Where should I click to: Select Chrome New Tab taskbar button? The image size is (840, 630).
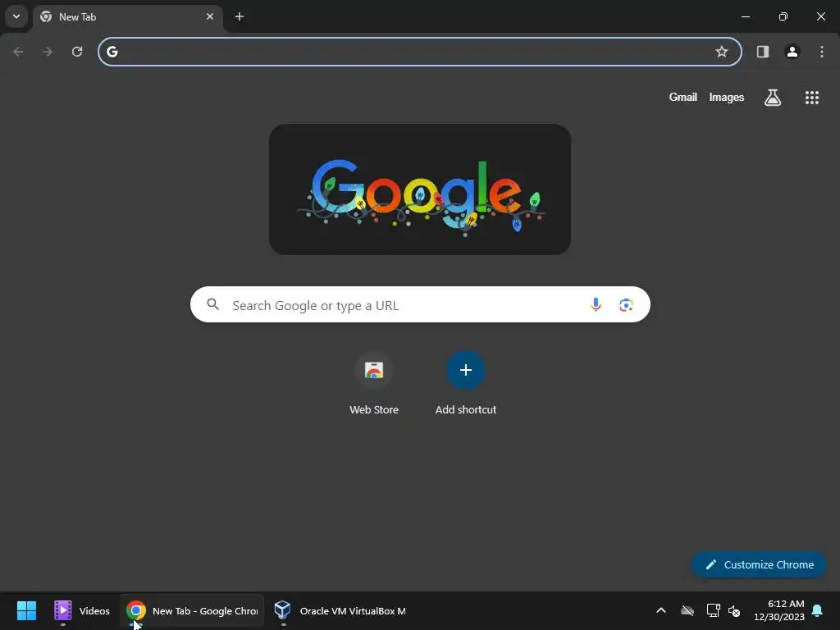tap(192, 610)
